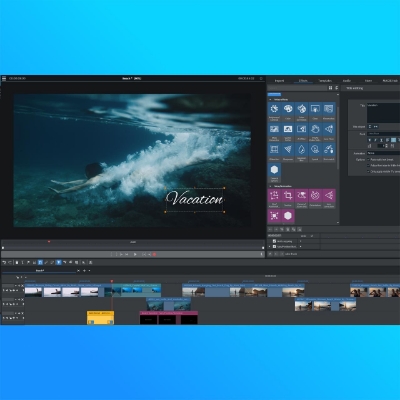This screenshot has height=400, width=400.
Task: Delete selected object with trash icon
Action: [x=17, y=263]
